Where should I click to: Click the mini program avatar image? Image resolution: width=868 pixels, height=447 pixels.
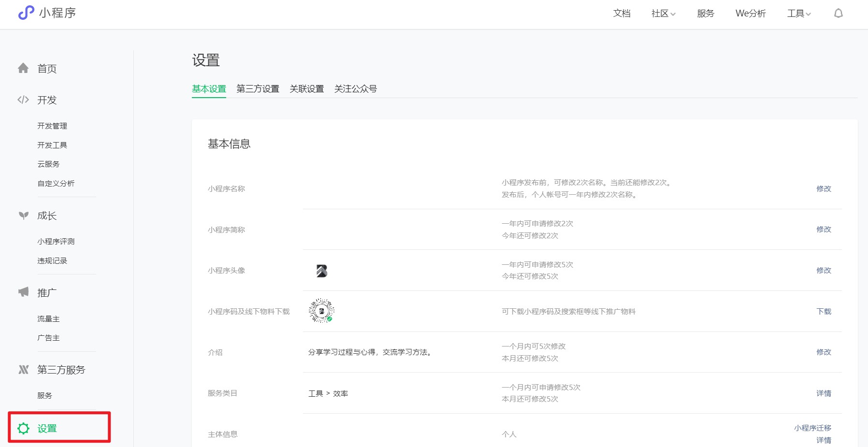click(322, 271)
